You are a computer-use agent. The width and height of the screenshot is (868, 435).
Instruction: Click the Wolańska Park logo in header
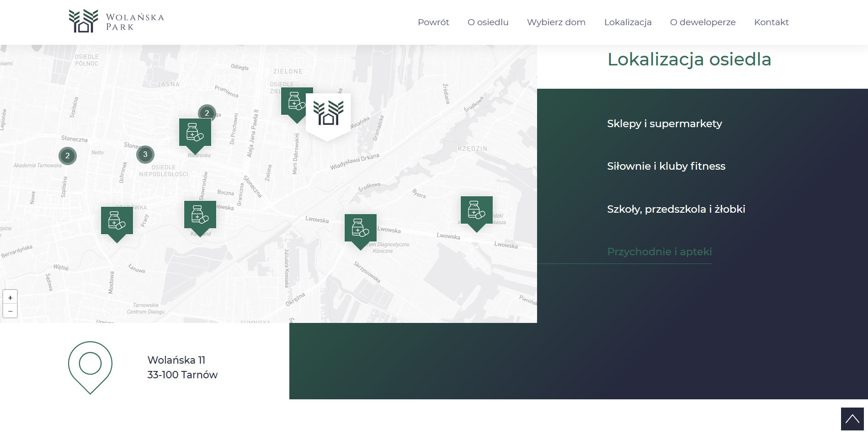116,21
